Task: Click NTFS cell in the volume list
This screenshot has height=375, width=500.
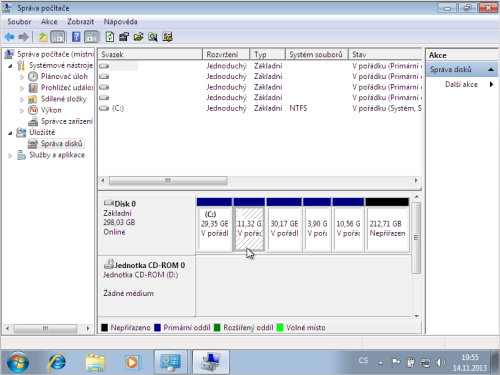Action: coord(298,108)
